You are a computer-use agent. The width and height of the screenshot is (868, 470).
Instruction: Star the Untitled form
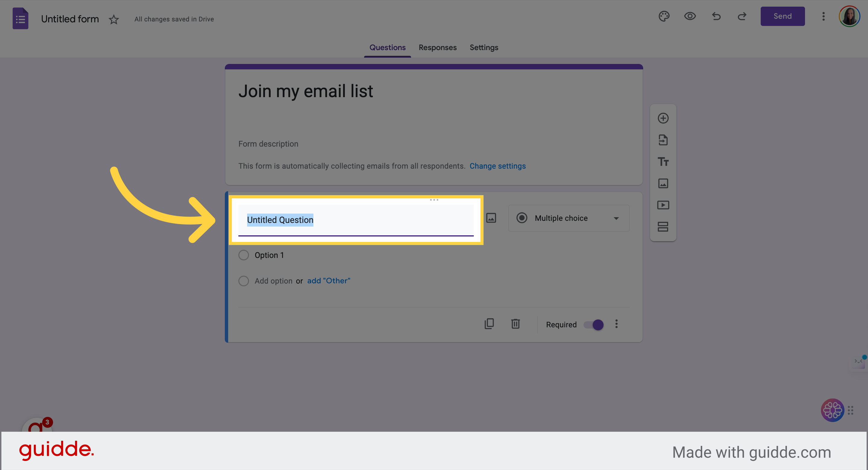click(x=114, y=20)
